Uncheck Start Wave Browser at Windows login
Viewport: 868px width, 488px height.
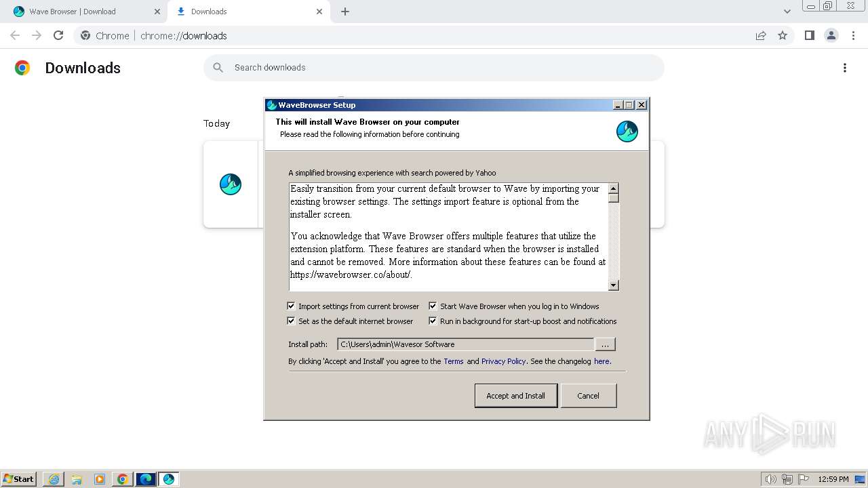433,306
